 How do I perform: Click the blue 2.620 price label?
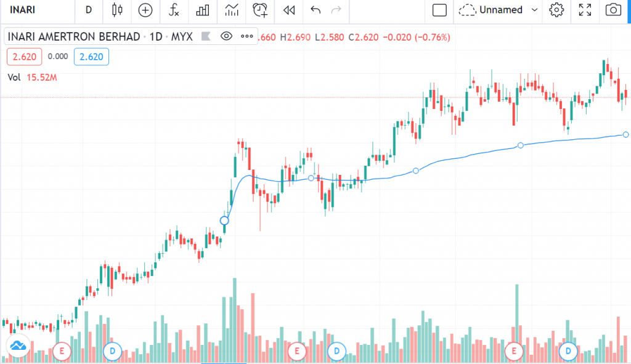point(91,56)
